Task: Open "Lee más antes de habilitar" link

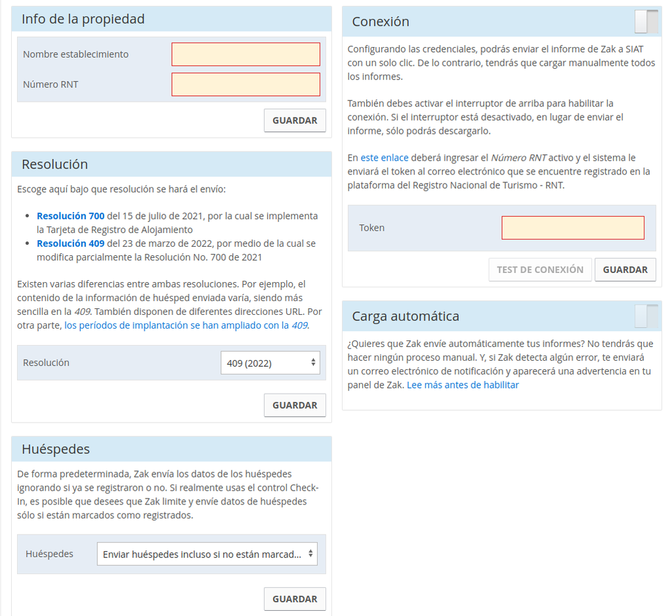Action: tap(463, 385)
